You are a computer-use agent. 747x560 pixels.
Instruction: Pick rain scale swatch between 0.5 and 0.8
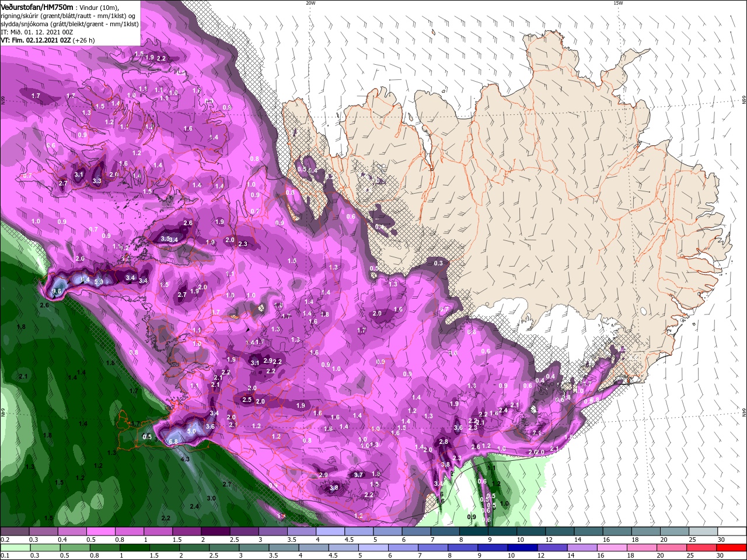tap(75, 547)
